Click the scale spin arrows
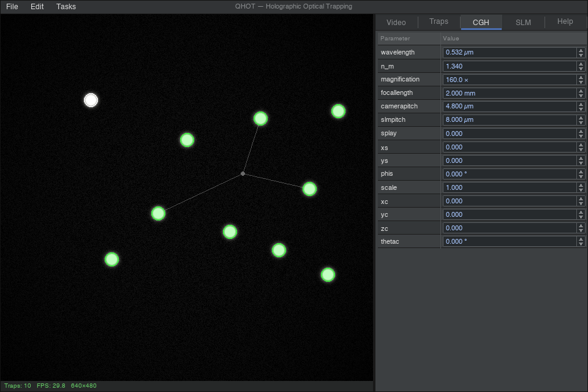Image resolution: width=588 pixels, height=392 pixels. pyautogui.click(x=581, y=187)
